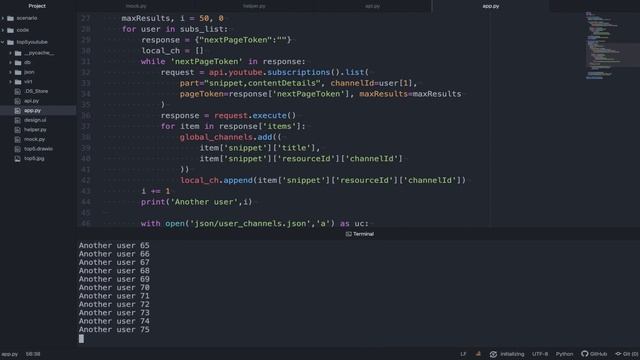The image size is (640, 360).
Task: Click the code folder icon
Action: 11,30
